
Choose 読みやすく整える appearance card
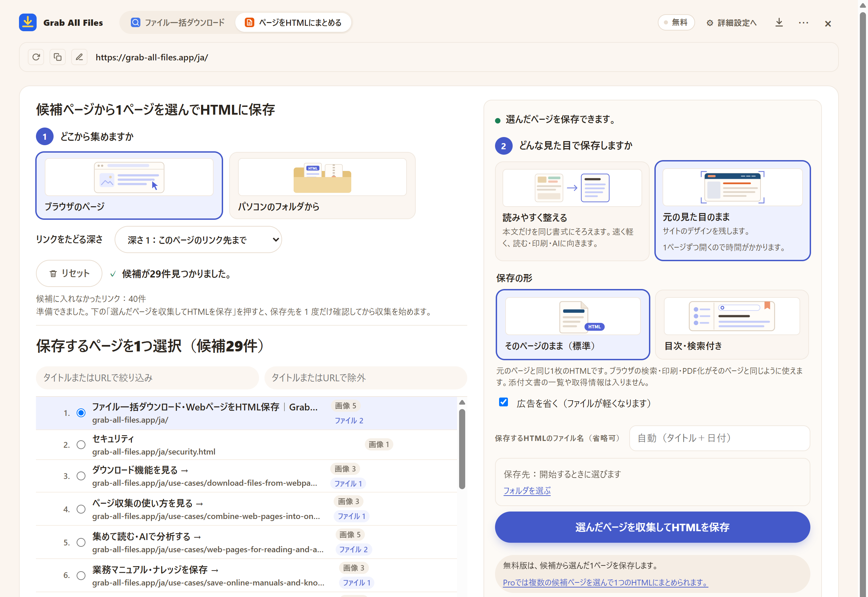pyautogui.click(x=572, y=211)
